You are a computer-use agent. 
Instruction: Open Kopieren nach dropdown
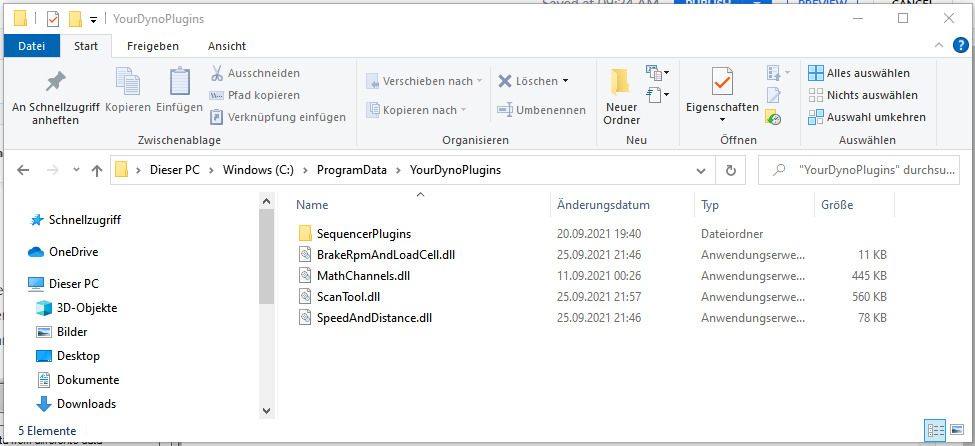416,110
